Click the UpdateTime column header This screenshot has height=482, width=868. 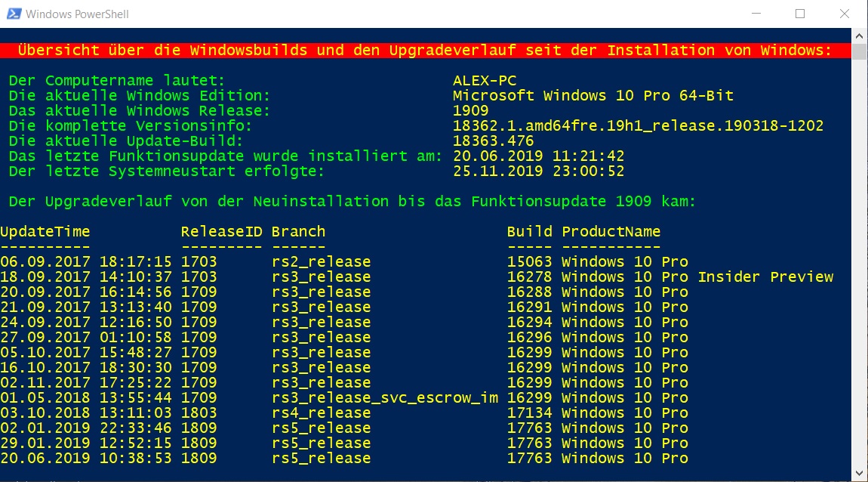[x=45, y=232]
